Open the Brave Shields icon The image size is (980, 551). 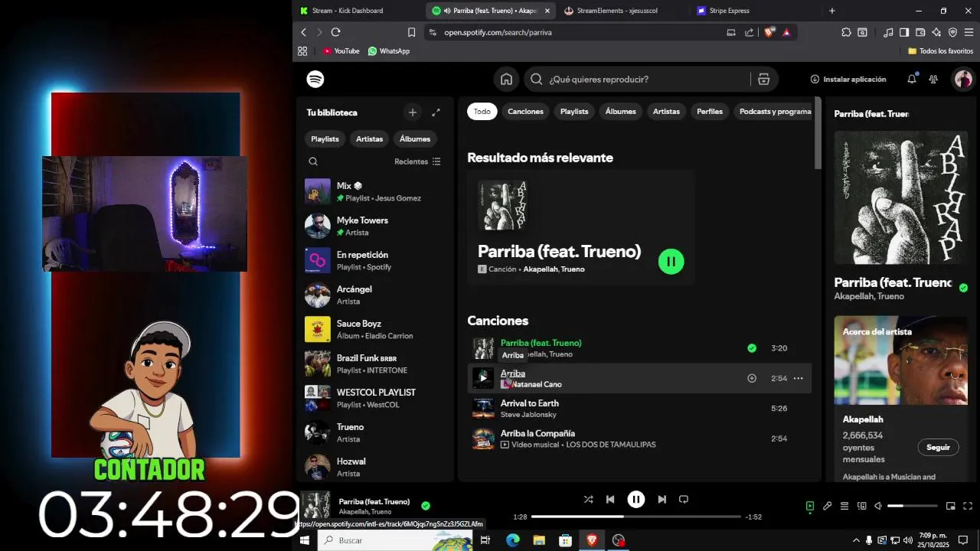[769, 32]
